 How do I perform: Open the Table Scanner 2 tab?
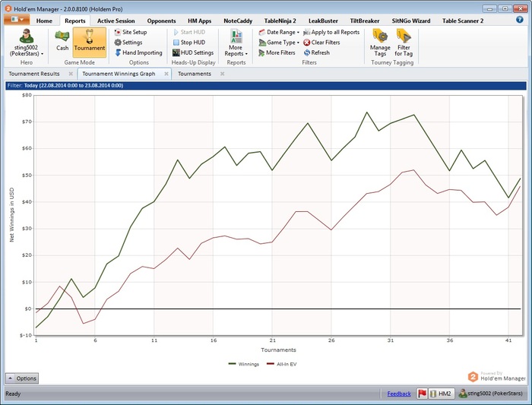(x=462, y=21)
